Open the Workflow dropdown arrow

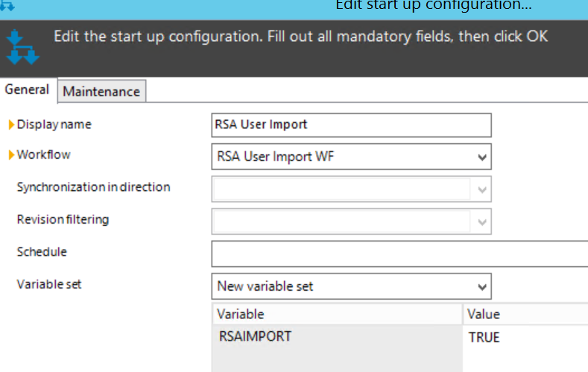482,157
